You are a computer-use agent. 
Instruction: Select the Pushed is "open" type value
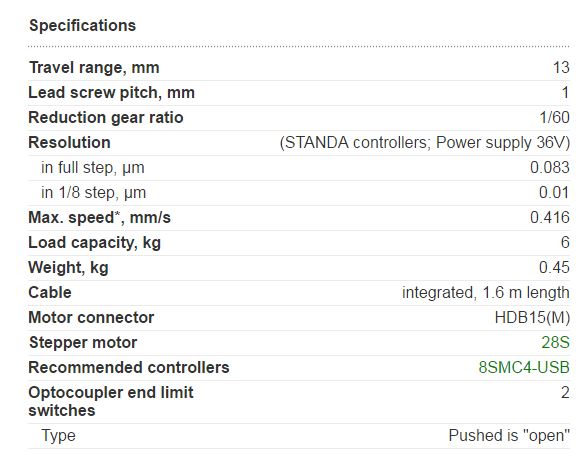coord(509,436)
